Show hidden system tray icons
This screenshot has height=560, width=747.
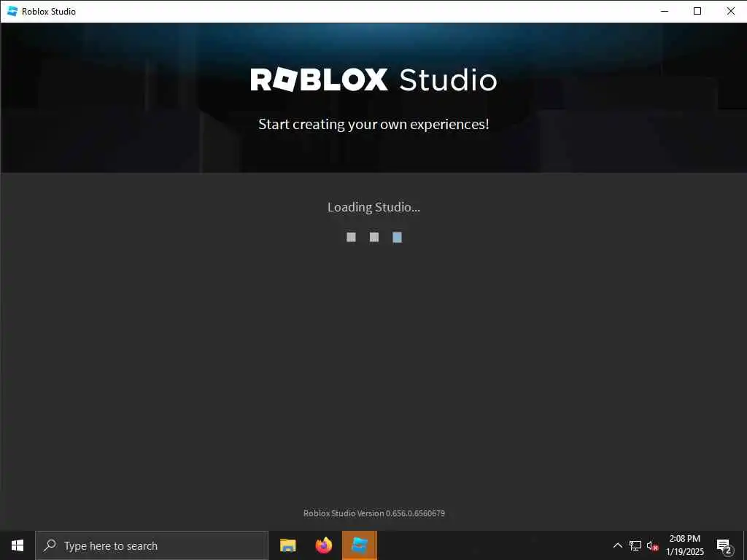coord(617,545)
